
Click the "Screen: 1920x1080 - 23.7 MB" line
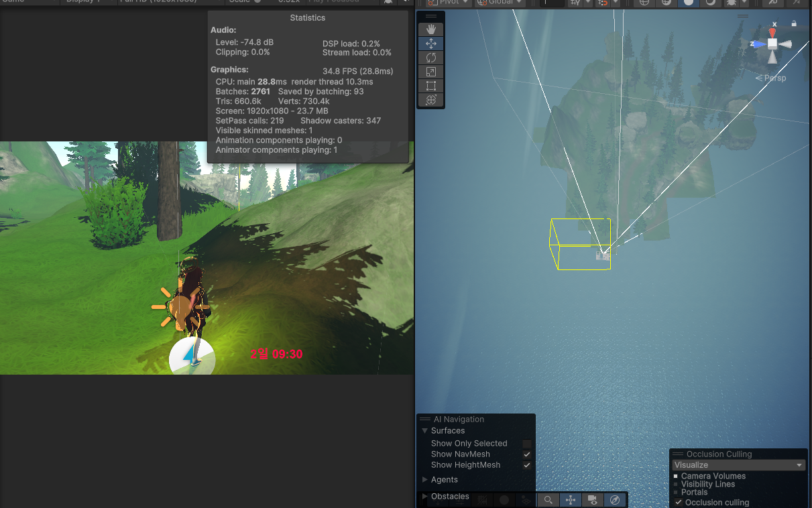click(272, 111)
